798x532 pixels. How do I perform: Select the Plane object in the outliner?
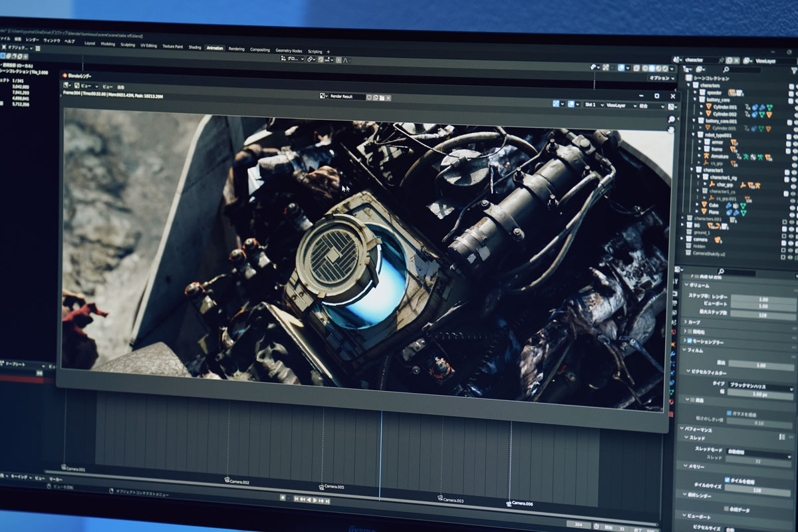(714, 213)
